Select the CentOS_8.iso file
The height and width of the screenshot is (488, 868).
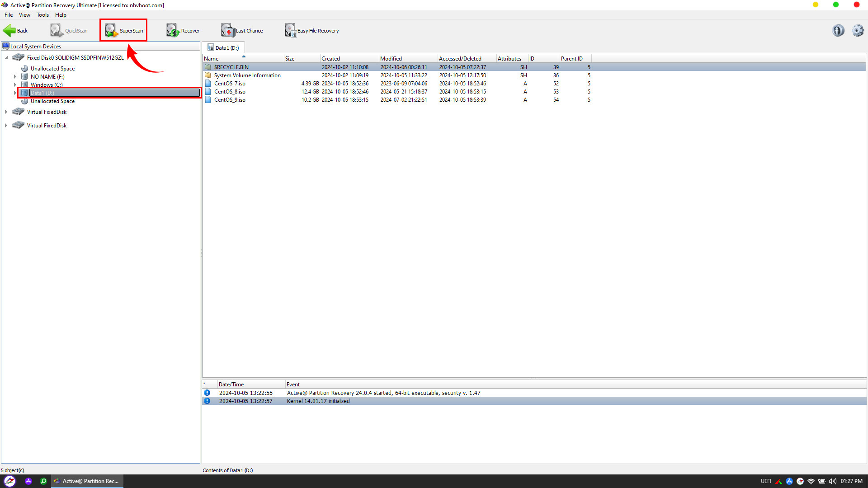coord(230,92)
